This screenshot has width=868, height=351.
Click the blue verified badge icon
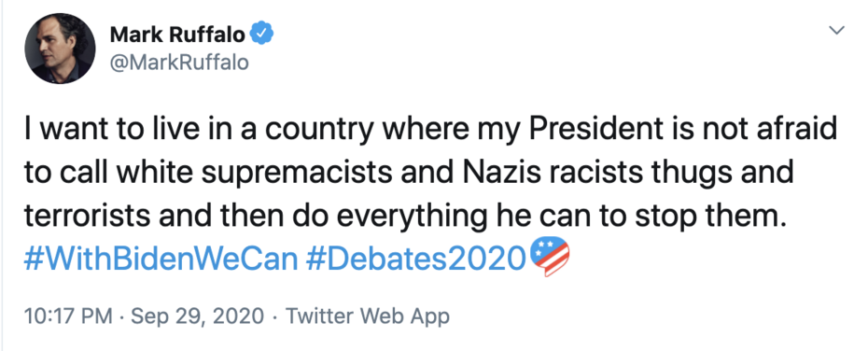coord(262,35)
